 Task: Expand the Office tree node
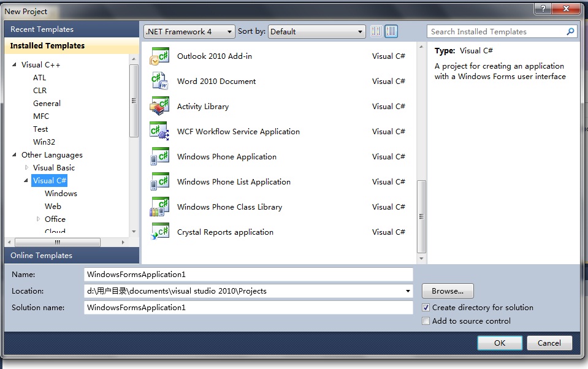38,219
